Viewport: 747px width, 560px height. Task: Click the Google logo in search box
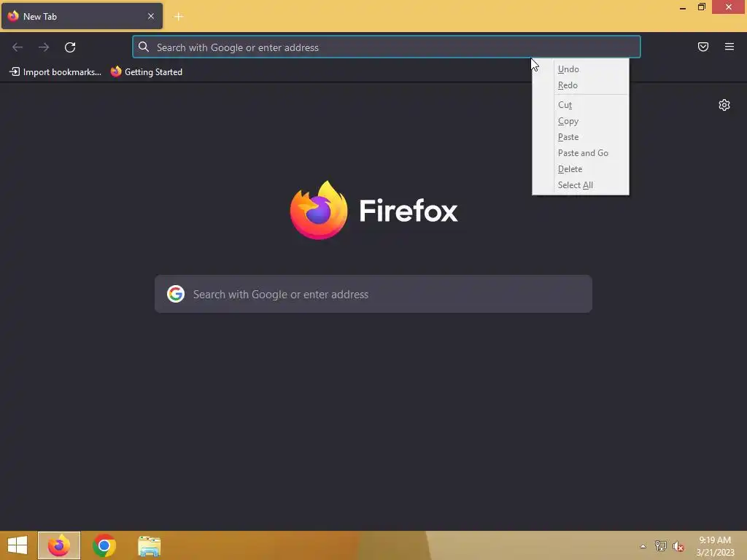point(176,294)
